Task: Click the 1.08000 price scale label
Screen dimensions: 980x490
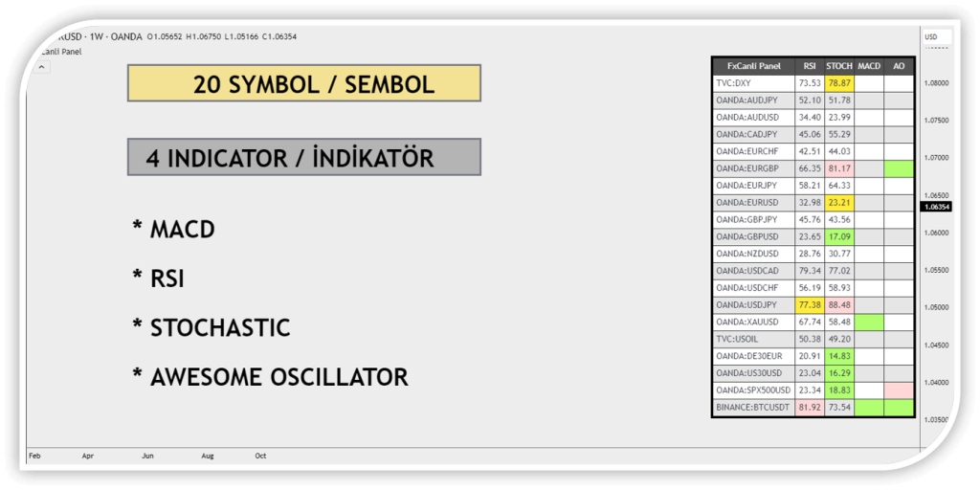Action: tap(935, 82)
